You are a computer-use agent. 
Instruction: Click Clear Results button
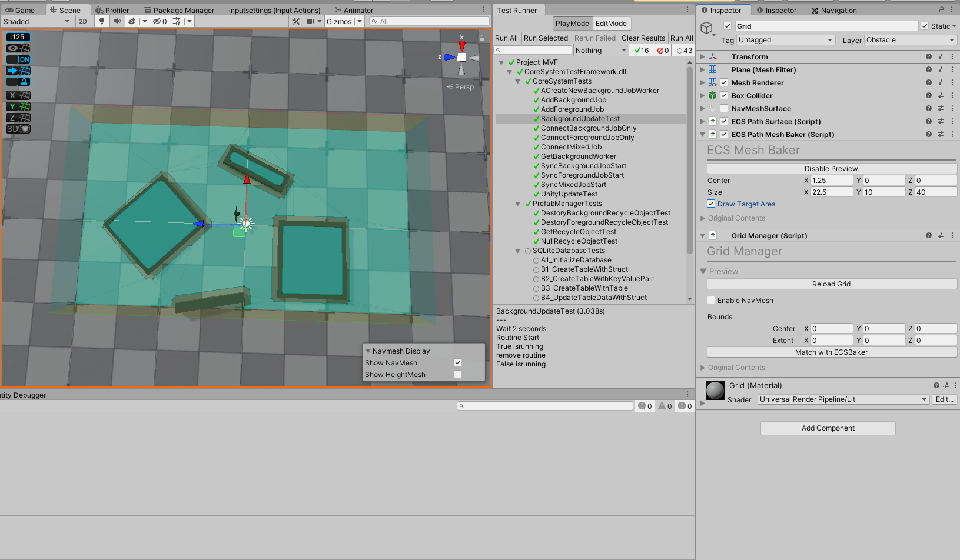[643, 38]
